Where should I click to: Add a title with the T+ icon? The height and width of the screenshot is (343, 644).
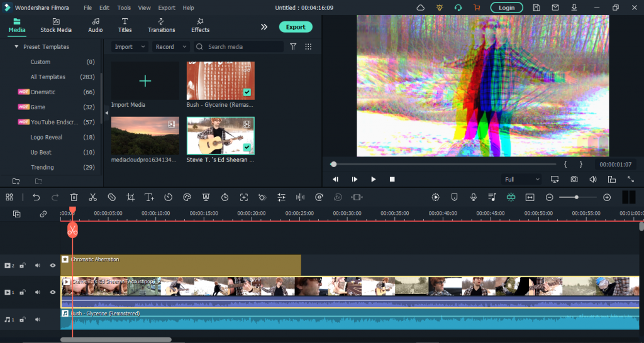(x=150, y=197)
